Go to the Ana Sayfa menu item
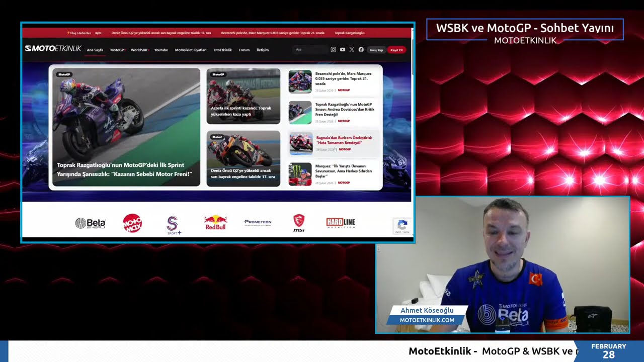Viewport: 644px width, 362px height. [95, 50]
